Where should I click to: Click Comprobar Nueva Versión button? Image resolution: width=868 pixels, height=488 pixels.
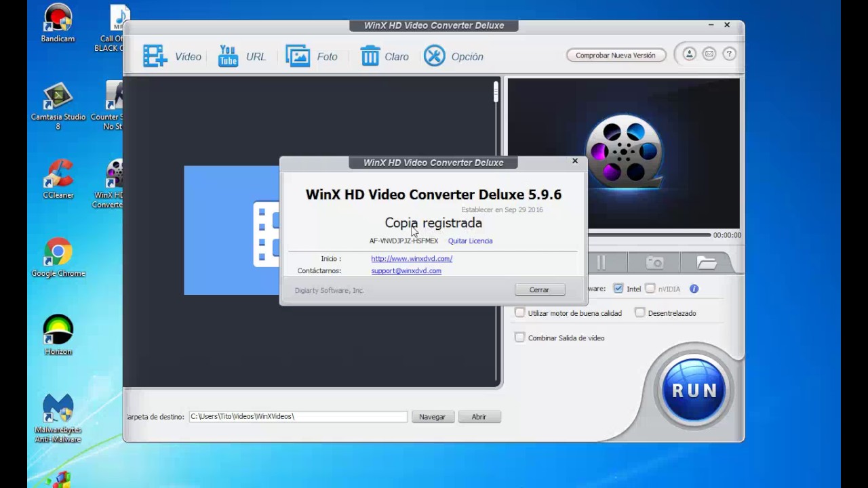pos(616,56)
